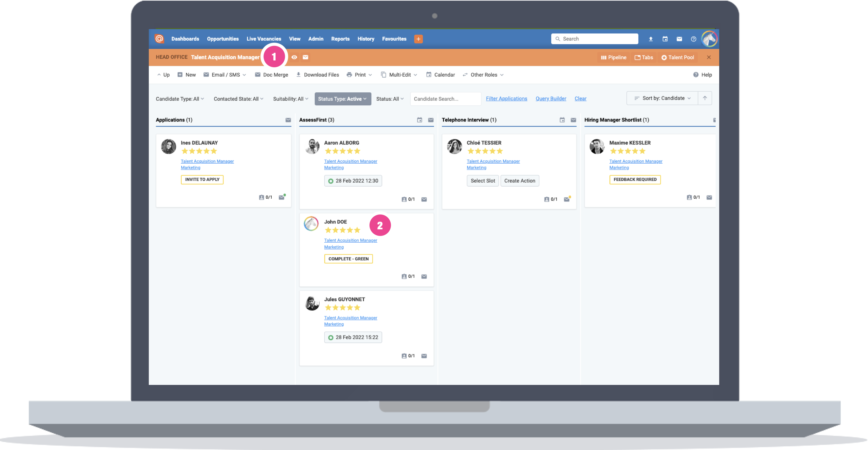Click Up in the toolbar
The image size is (868, 450).
click(163, 75)
